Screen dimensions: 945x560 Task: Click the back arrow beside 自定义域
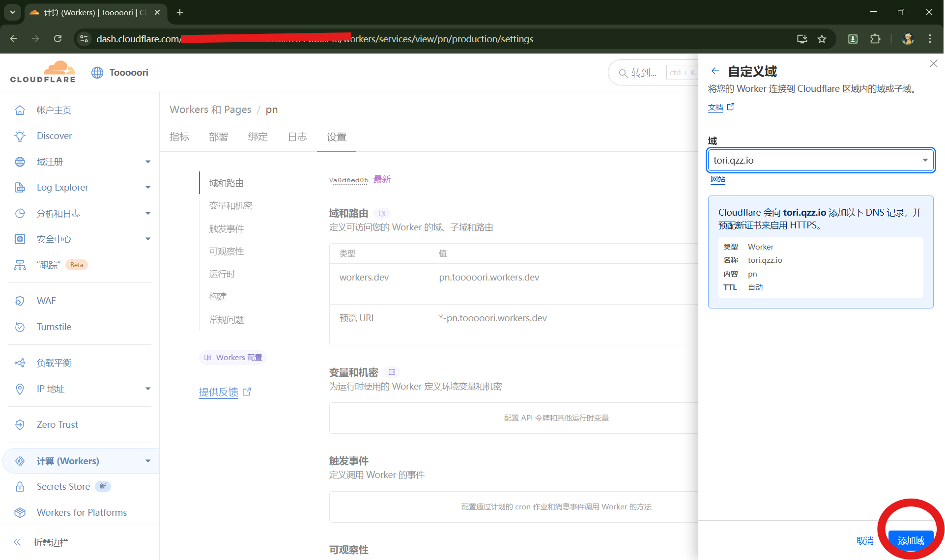(x=715, y=71)
